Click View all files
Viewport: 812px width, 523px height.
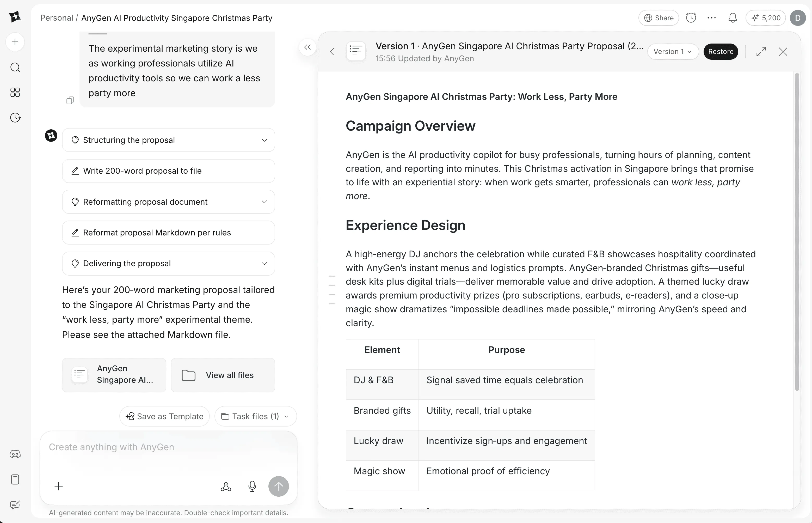(223, 375)
